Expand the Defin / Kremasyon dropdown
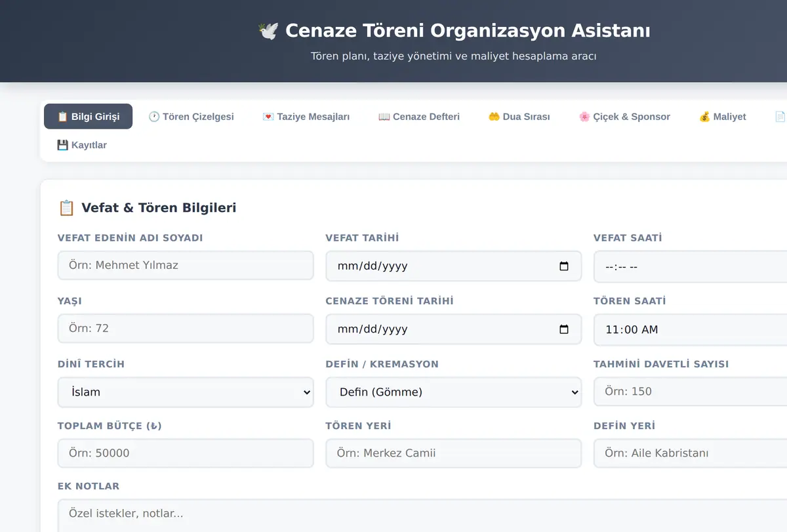 point(454,392)
